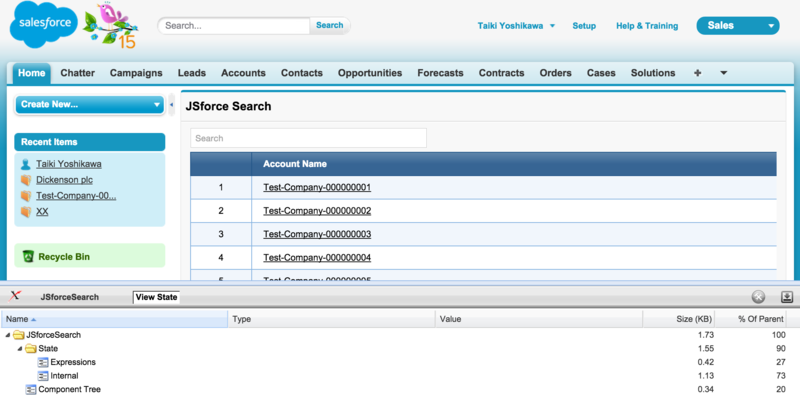800x405 pixels.
Task: Open the Test-Company-000000003 account link
Action: [317, 235]
